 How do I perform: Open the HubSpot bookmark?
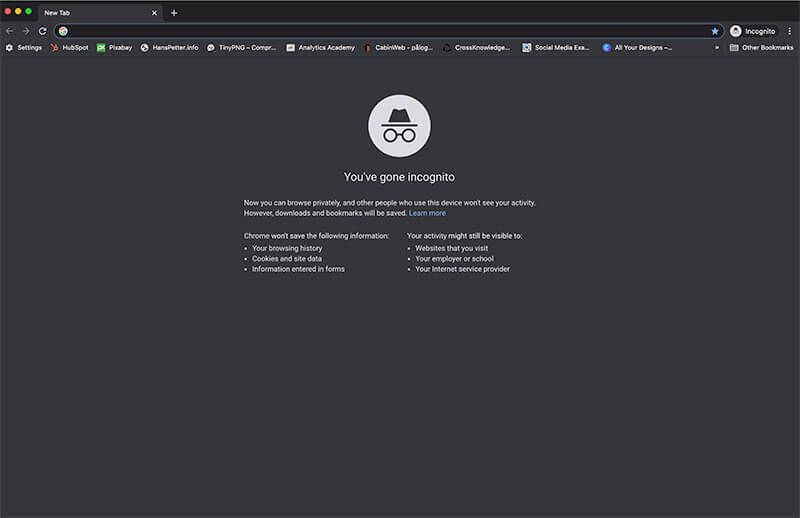click(70, 47)
